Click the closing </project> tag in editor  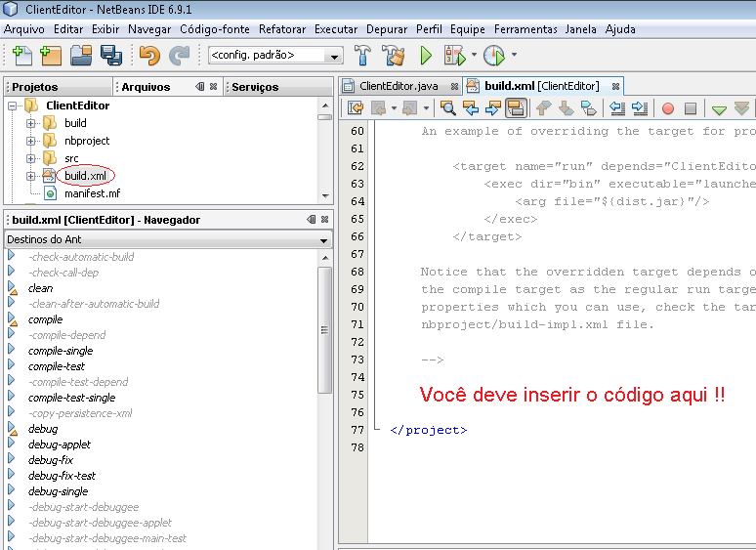click(x=428, y=430)
